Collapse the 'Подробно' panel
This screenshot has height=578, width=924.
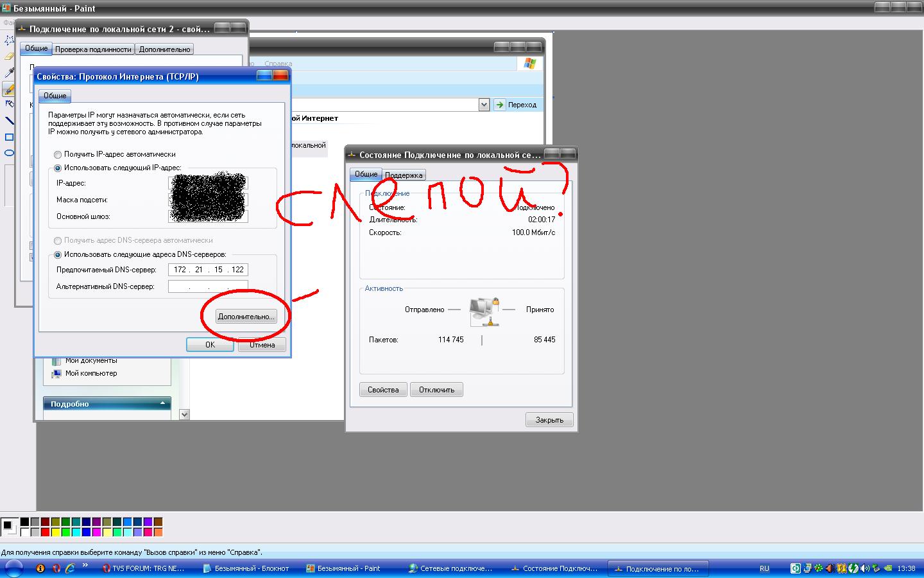click(x=162, y=404)
